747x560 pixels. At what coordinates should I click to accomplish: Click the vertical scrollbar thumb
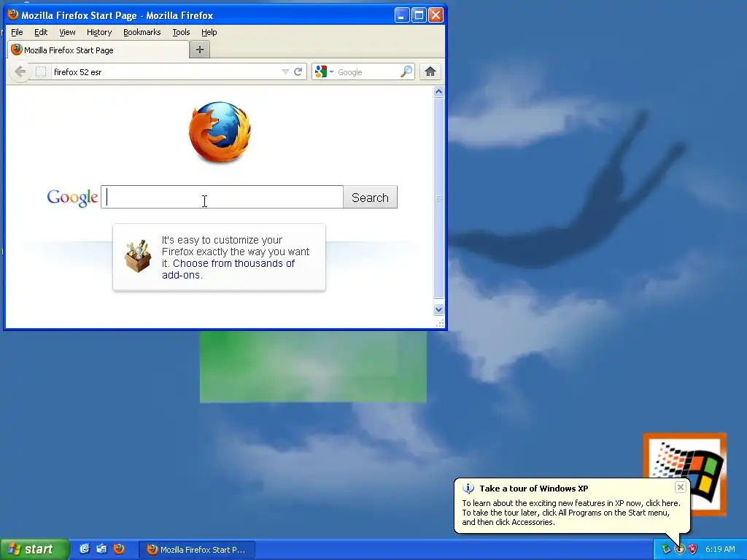pyautogui.click(x=438, y=198)
